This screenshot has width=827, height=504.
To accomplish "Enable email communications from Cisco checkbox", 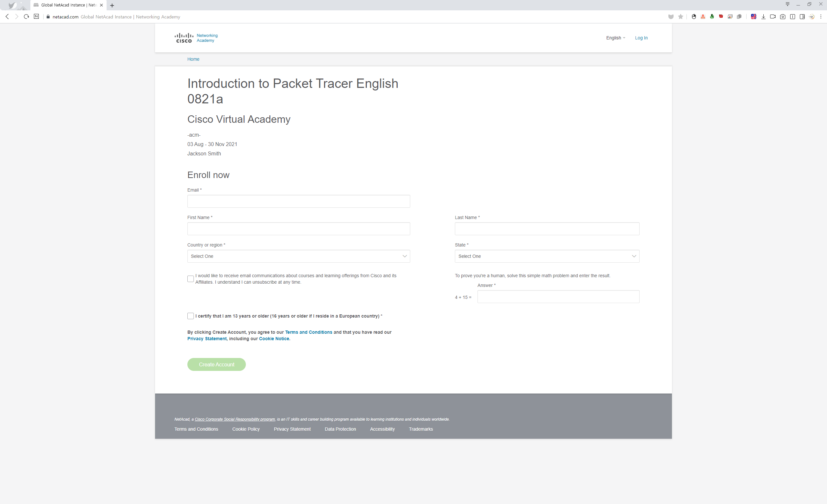I will point(190,279).
